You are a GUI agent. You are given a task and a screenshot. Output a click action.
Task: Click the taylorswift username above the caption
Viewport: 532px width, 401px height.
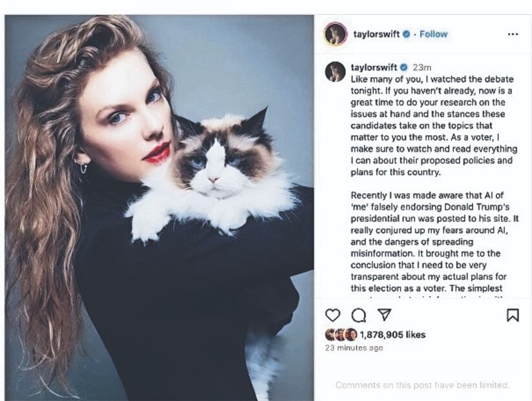tap(375, 65)
